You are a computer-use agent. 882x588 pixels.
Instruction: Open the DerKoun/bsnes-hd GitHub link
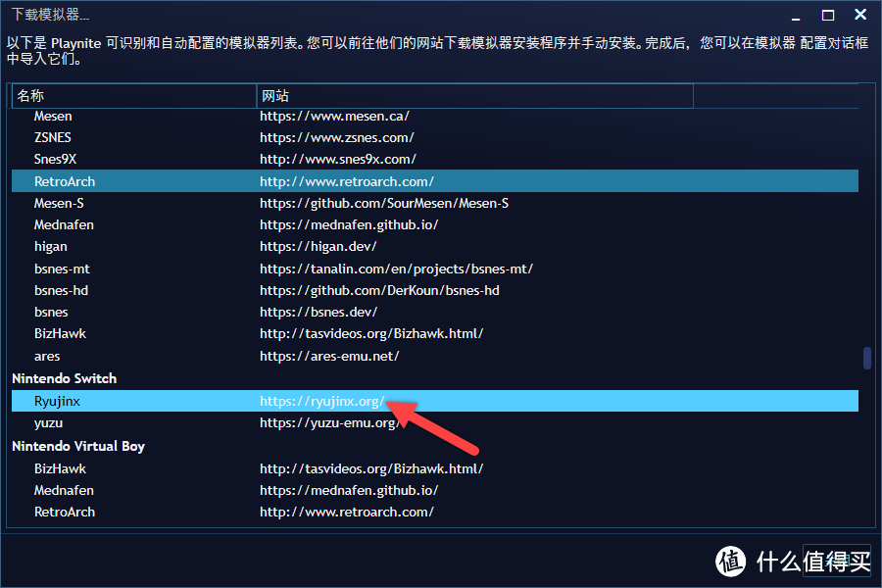379,290
